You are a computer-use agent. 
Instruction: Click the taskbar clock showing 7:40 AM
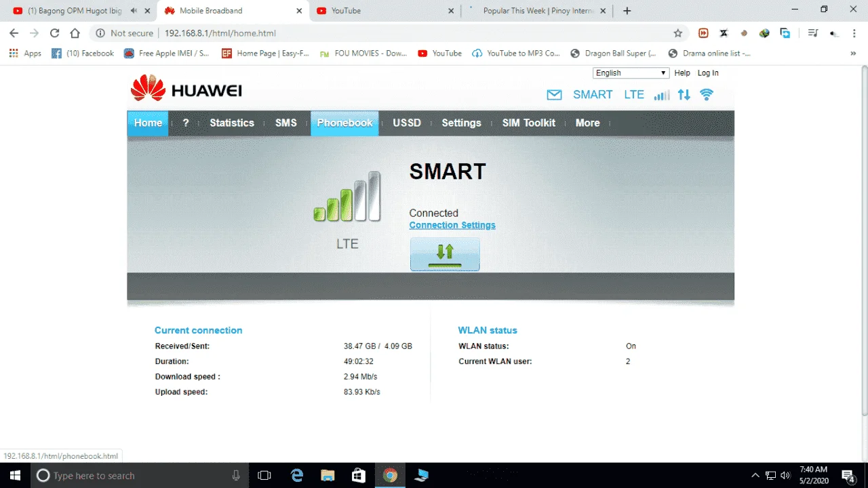click(813, 475)
